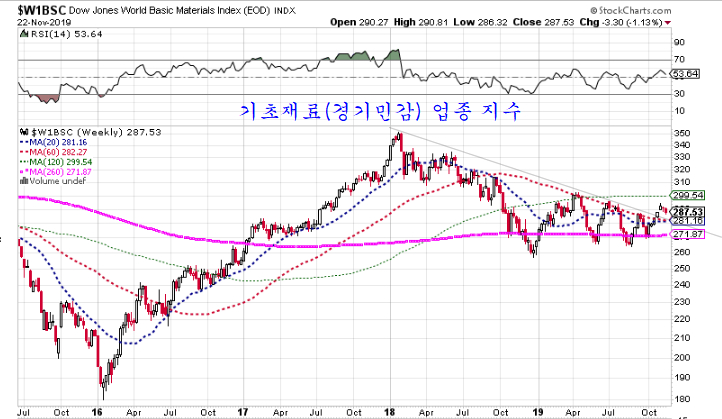The height and width of the screenshot is (419, 722).
Task: Click the MA(260) 271.87 legend entry
Action: pos(56,172)
